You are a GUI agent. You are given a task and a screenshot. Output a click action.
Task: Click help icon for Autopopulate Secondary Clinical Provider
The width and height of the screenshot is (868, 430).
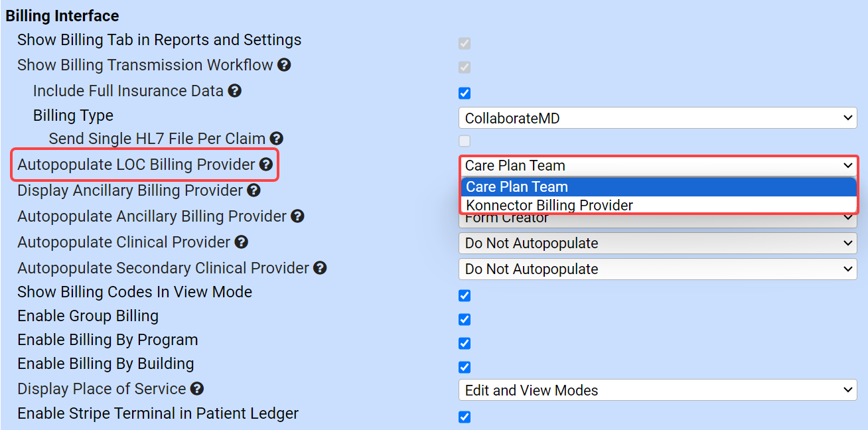[x=320, y=268]
